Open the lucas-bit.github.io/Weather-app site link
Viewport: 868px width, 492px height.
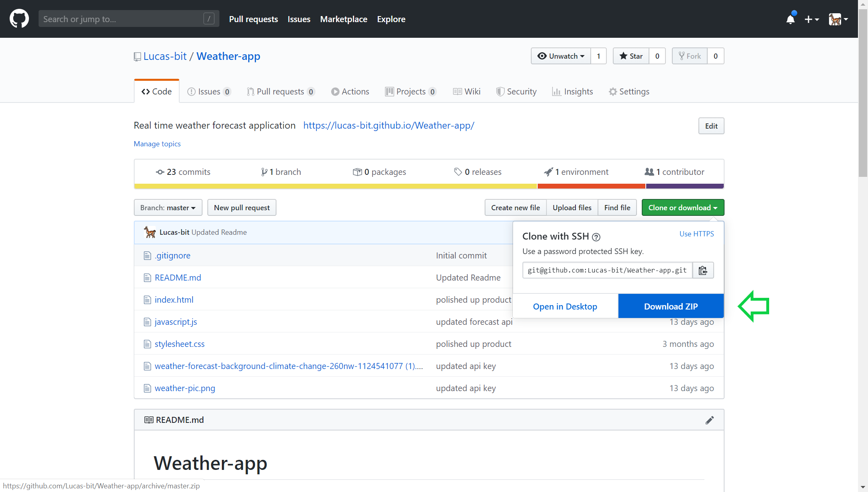[389, 125]
